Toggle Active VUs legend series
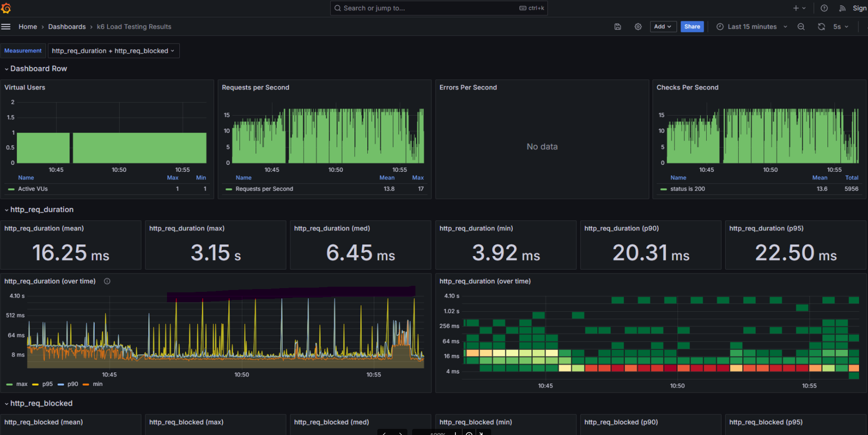This screenshot has width=868, height=435. (33, 189)
